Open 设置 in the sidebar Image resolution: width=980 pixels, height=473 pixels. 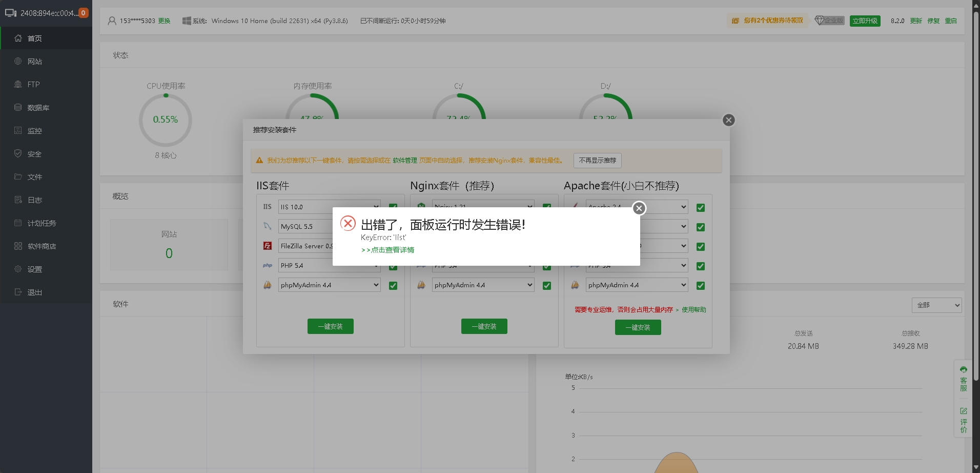click(x=46, y=269)
